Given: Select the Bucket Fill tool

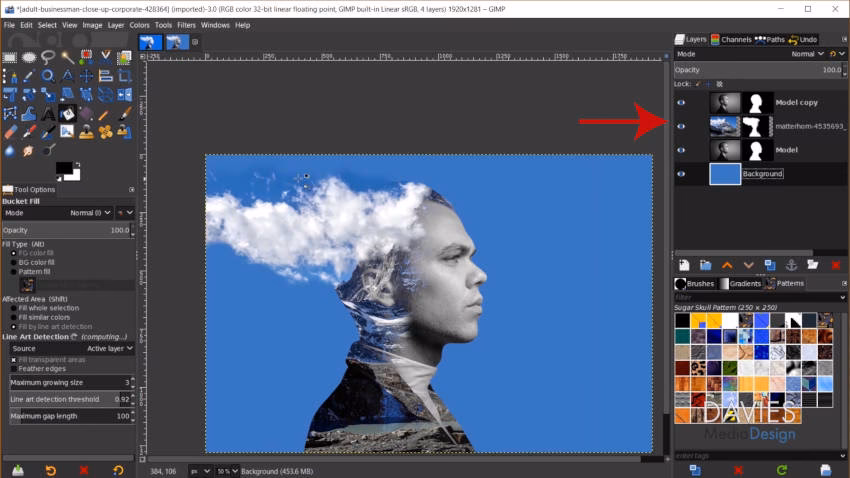Looking at the screenshot, I should [x=67, y=114].
